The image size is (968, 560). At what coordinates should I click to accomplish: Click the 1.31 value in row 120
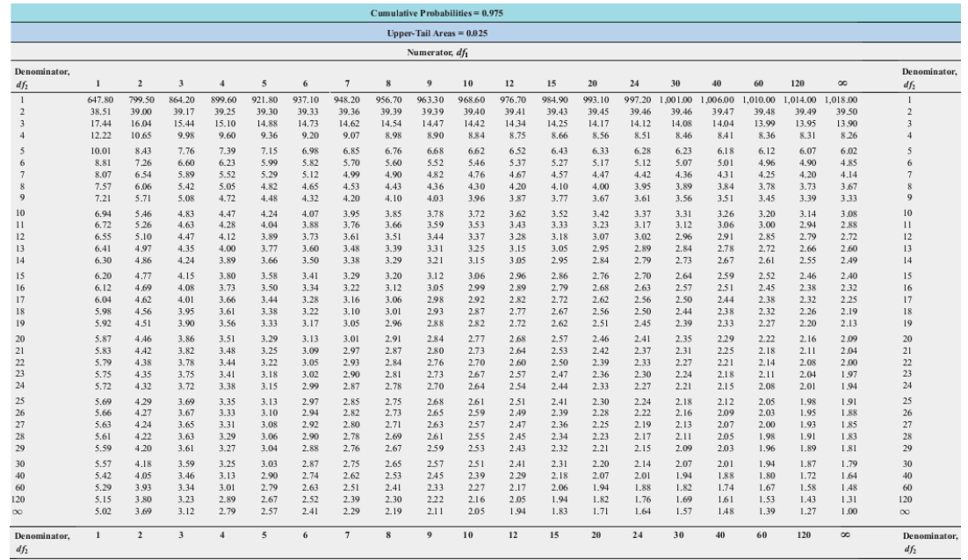click(x=849, y=499)
